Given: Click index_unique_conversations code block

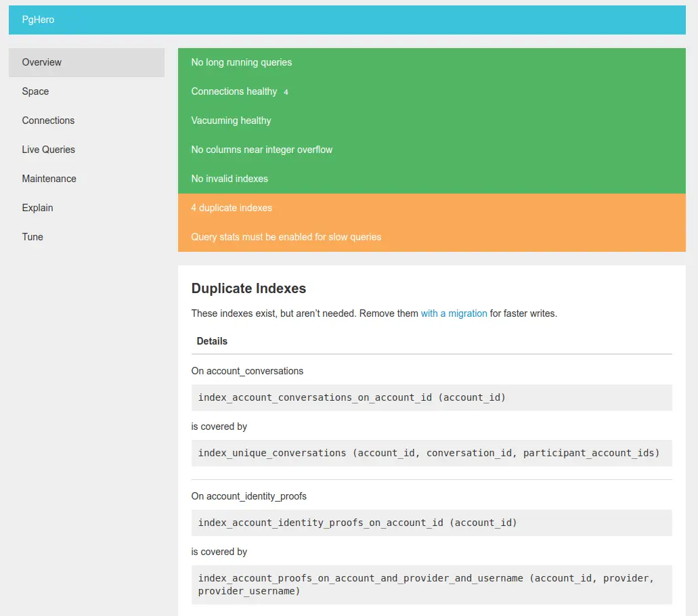Looking at the screenshot, I should pyautogui.click(x=431, y=453).
